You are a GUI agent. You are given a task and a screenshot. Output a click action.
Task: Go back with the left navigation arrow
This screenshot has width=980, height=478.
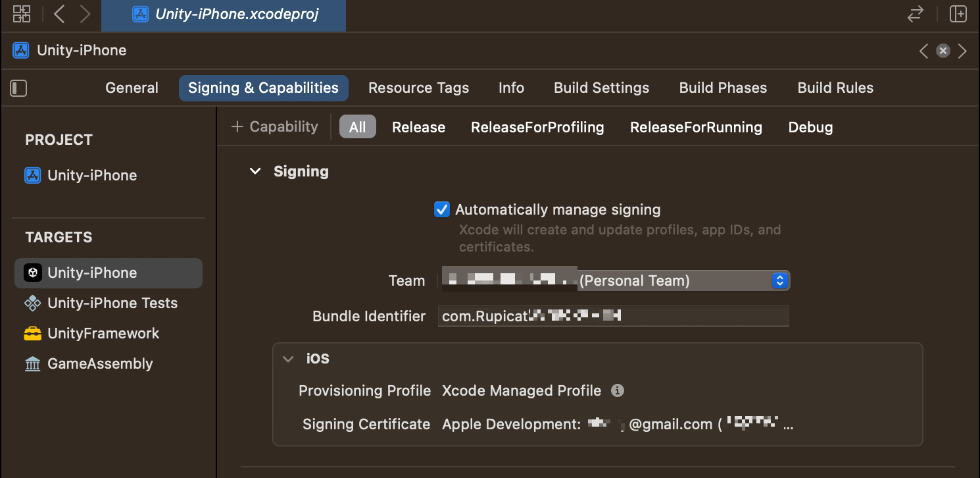point(59,14)
